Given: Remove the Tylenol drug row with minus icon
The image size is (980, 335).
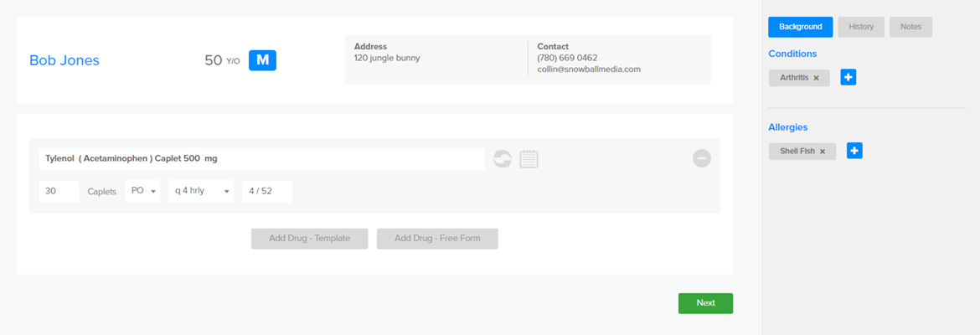Looking at the screenshot, I should 701,158.
